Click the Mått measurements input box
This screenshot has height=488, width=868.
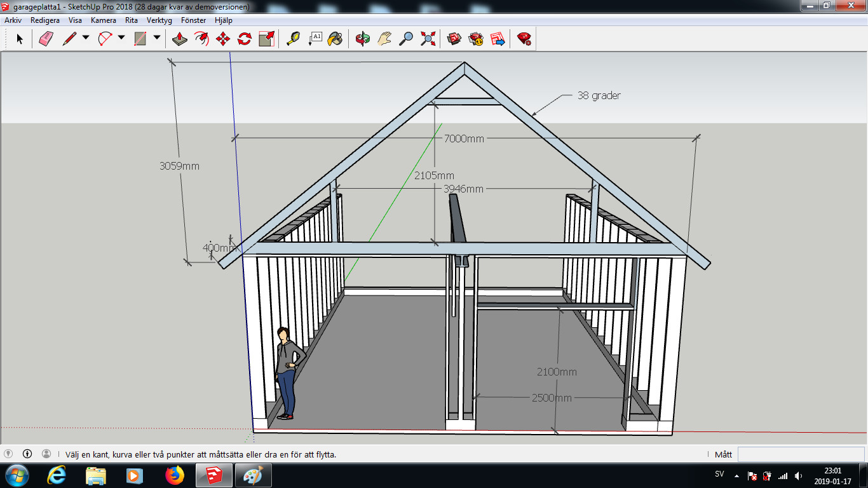(800, 454)
